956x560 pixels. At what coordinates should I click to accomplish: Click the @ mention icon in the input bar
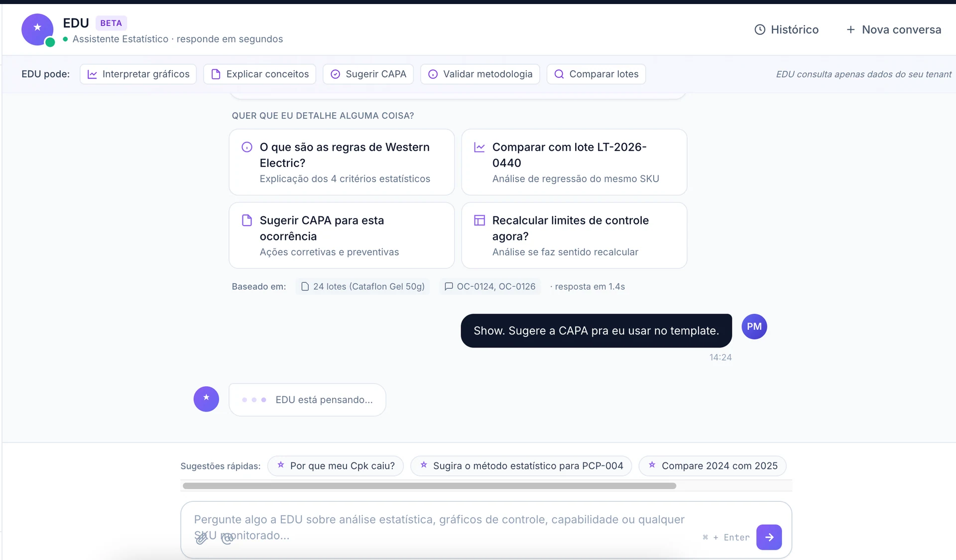227,539
